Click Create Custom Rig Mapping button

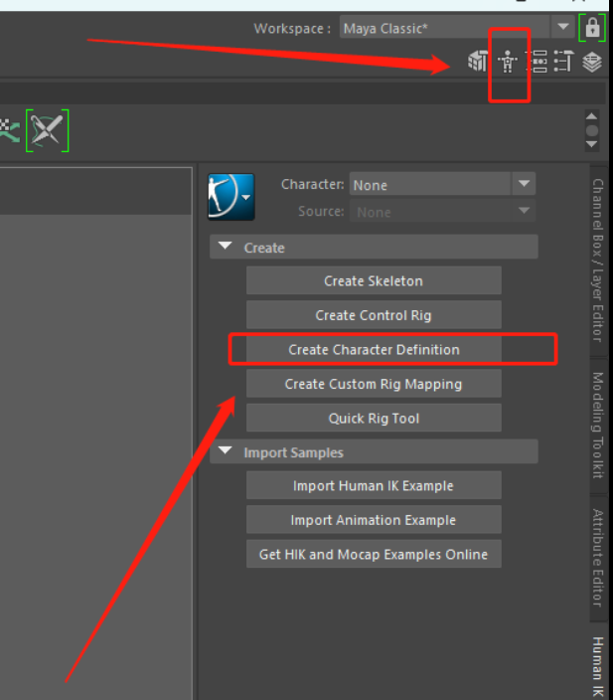tap(374, 384)
